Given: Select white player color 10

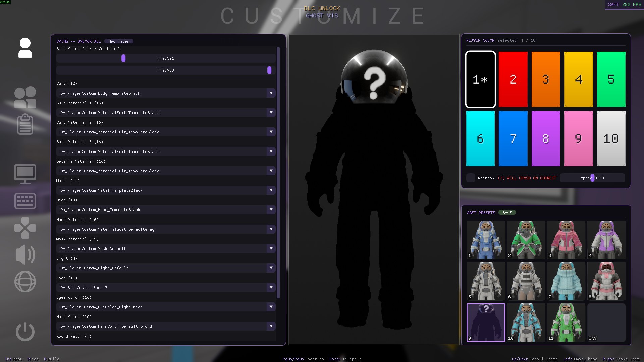Looking at the screenshot, I should click(611, 139).
